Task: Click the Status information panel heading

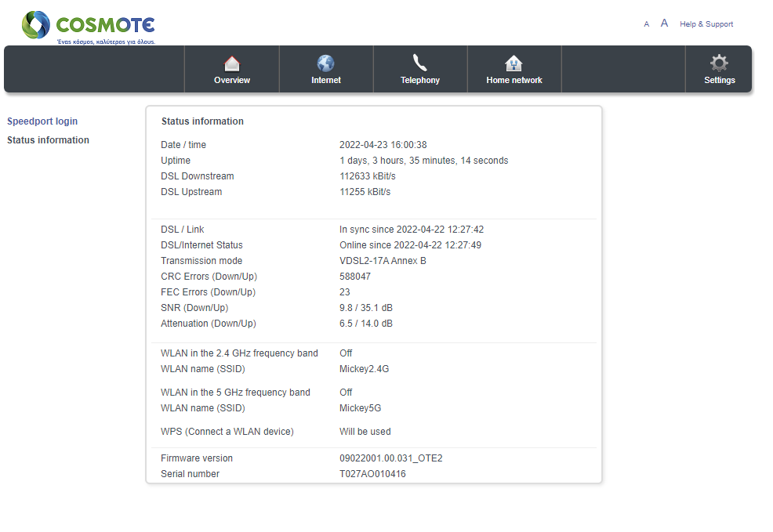Action: pos(202,121)
